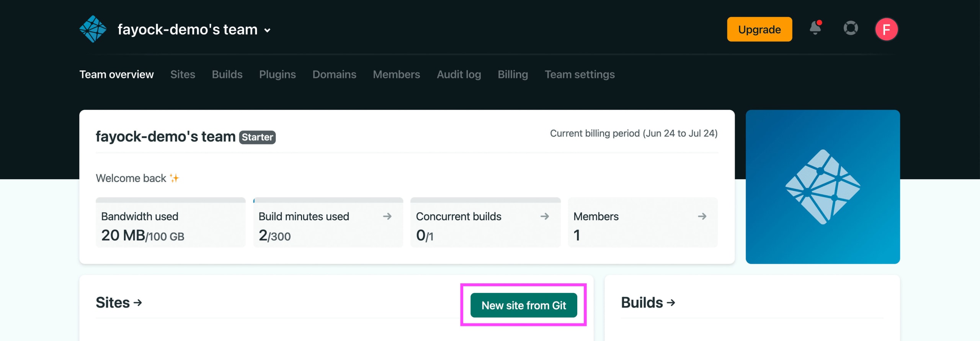Viewport: 980px width, 341px height.
Task: Select the Team overview tab
Action: click(116, 74)
